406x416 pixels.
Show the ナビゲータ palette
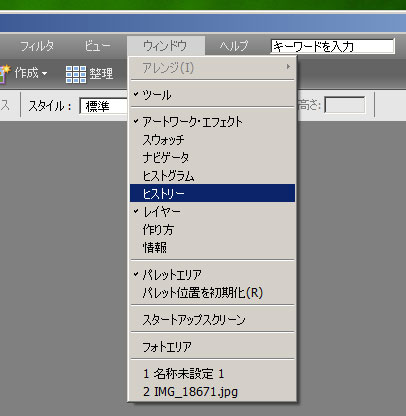212,158
